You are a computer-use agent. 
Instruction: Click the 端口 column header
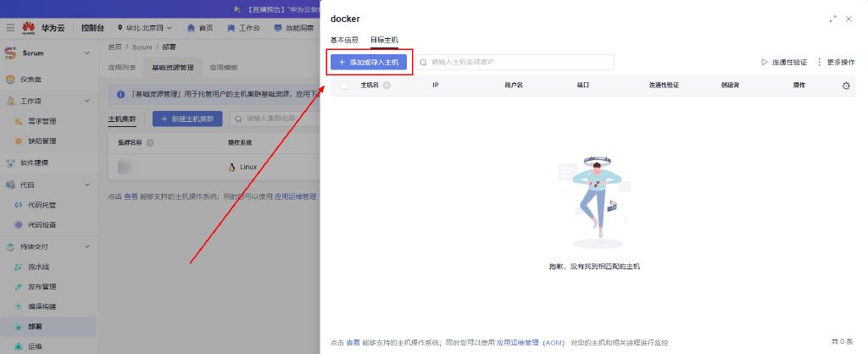click(x=583, y=86)
